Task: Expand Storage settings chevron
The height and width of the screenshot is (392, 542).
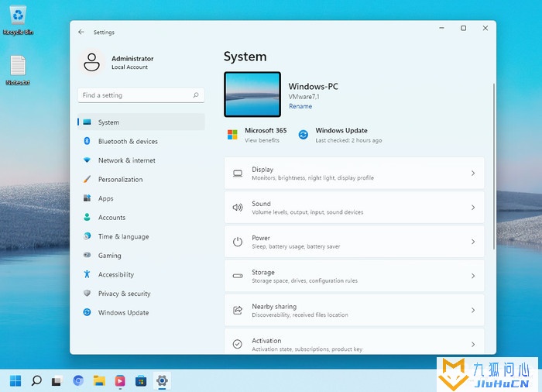Action: pyautogui.click(x=473, y=276)
